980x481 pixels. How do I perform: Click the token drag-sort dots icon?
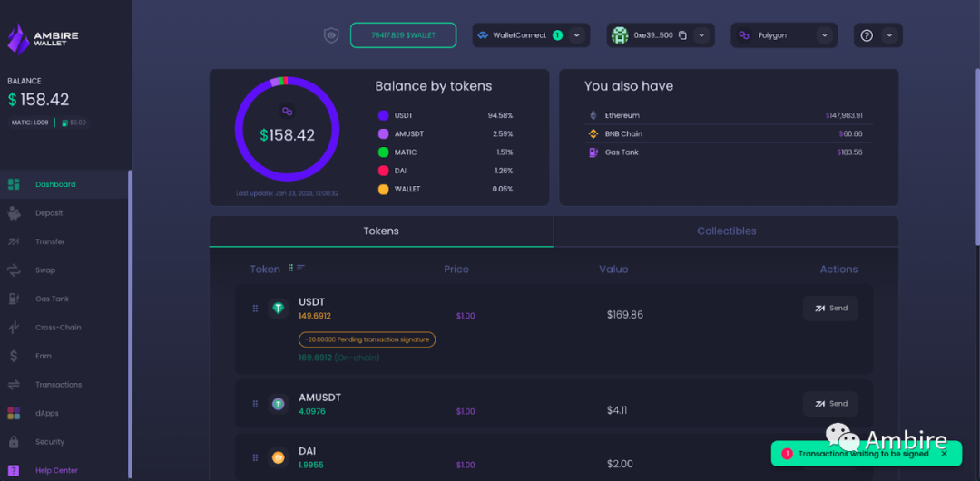point(290,268)
